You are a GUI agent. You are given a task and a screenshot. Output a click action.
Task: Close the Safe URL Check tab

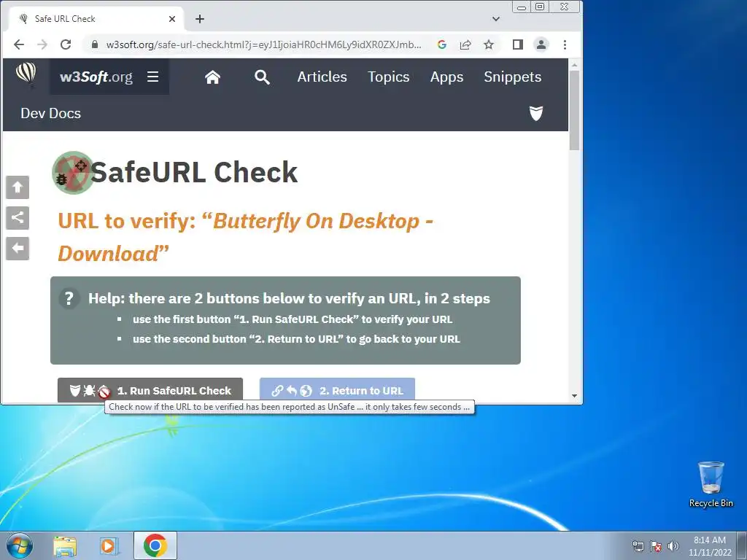172,18
